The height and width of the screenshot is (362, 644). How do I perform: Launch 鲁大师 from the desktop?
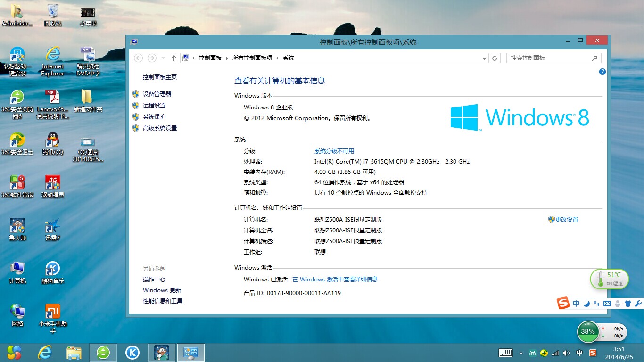point(17,230)
